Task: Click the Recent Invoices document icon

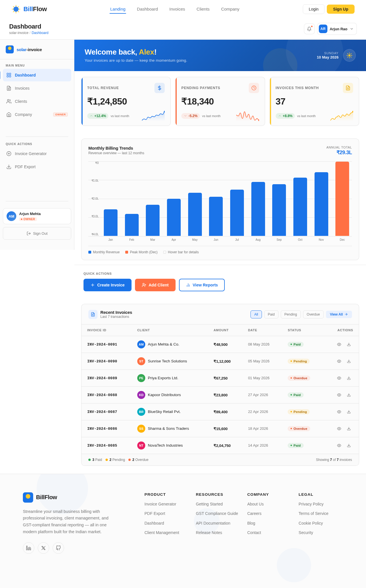Action: coord(93,314)
